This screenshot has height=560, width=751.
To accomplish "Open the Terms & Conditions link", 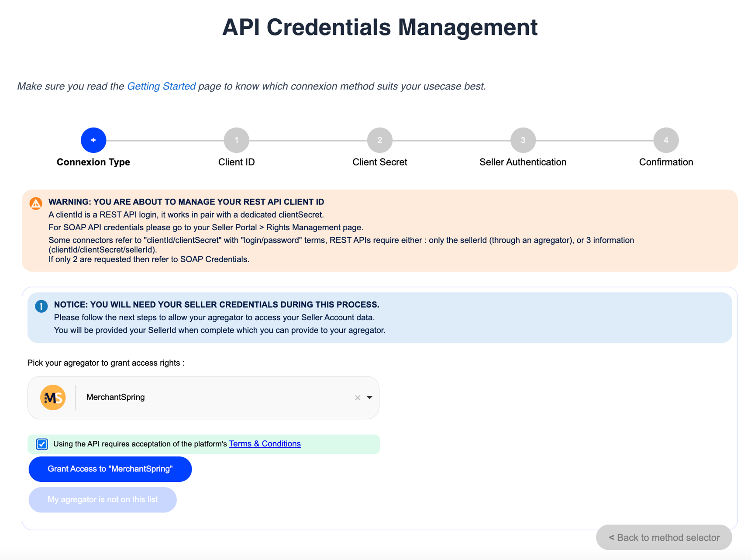I will pos(265,444).
